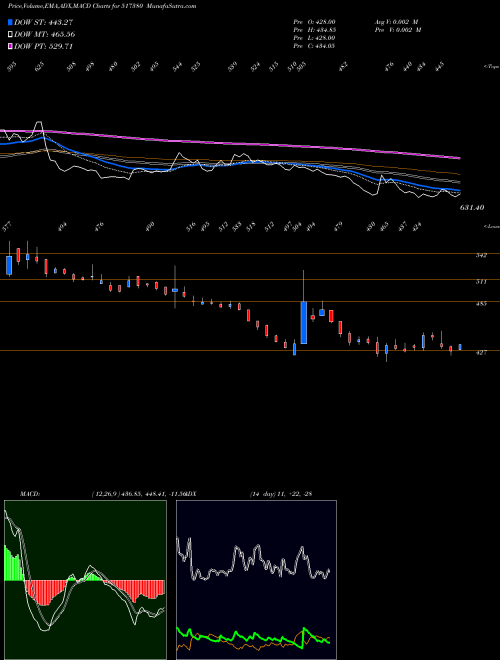Image resolution: width=500 pixels, height=660 pixels.
Task: Click the Lows label at right edge
Action: [491, 226]
